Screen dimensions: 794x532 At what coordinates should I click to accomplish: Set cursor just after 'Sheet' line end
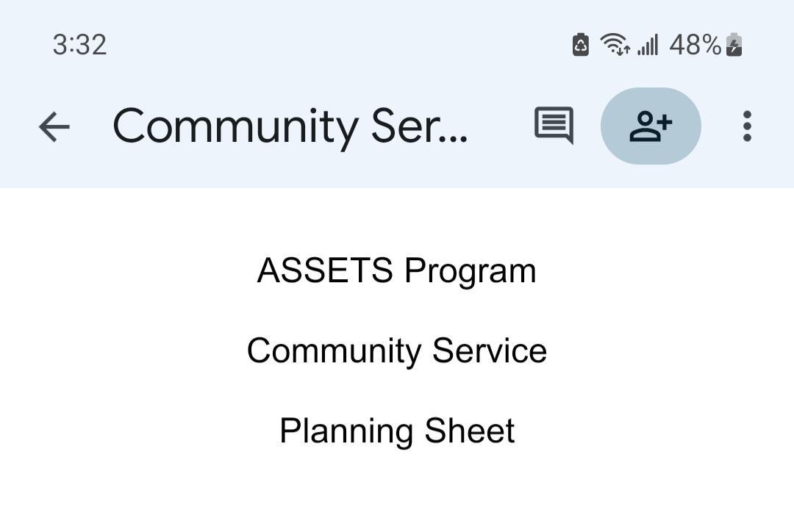pyautogui.click(x=517, y=431)
